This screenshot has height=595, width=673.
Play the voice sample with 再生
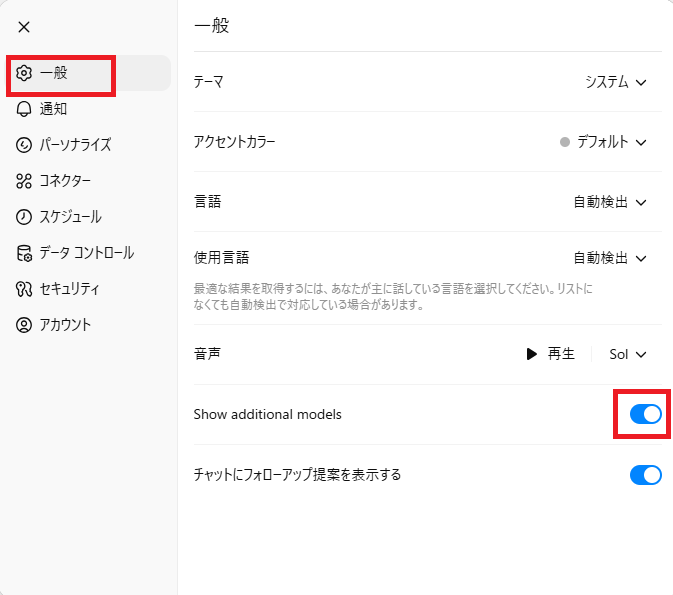tap(550, 354)
